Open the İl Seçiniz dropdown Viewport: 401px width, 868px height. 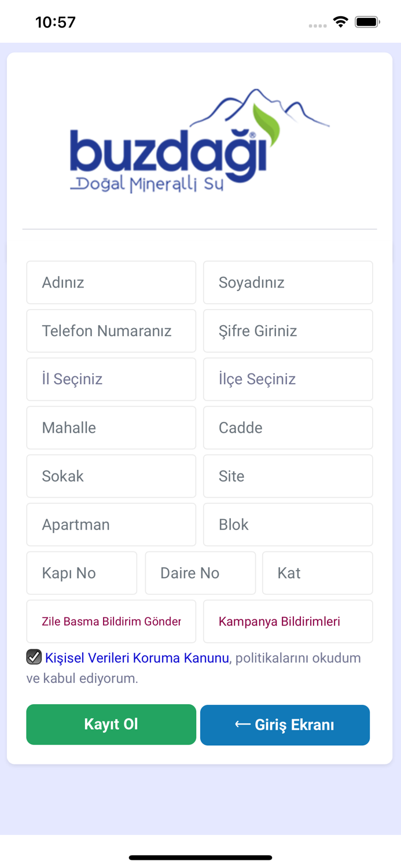111,379
